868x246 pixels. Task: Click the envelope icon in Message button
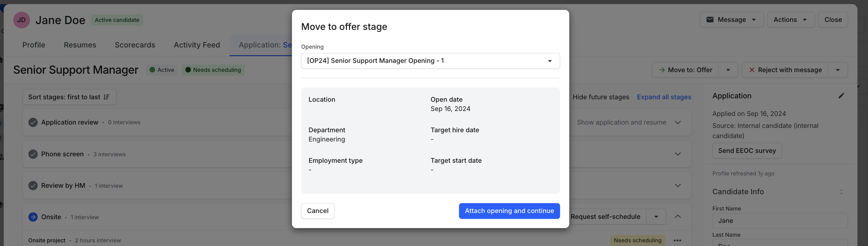click(710, 19)
